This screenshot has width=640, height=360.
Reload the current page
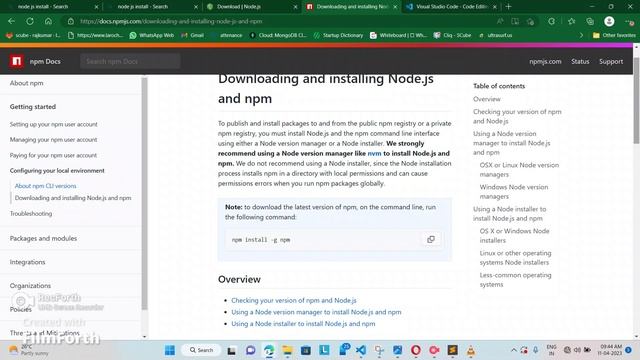30,21
